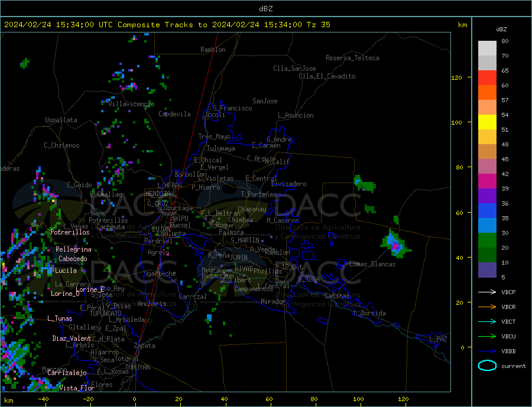The height and width of the screenshot is (407, 532).
Task: Click the legend value '65'
Action: [505, 70]
